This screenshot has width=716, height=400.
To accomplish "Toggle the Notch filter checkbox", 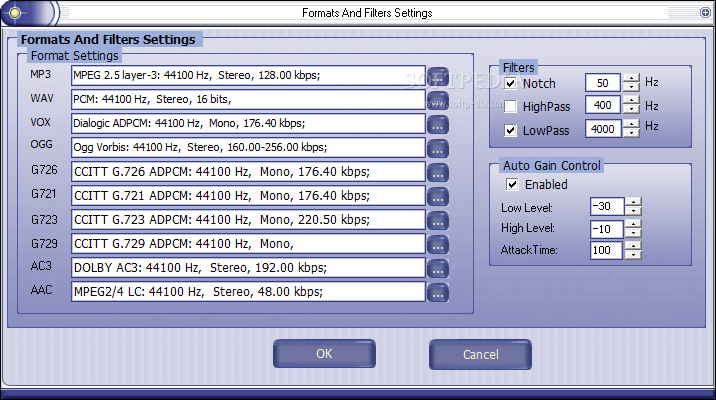I will click(x=511, y=83).
